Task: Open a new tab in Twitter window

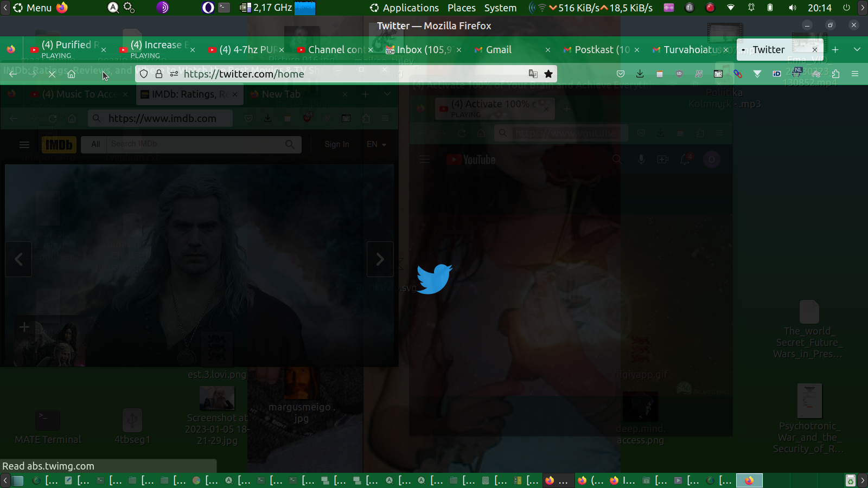Action: point(835,49)
